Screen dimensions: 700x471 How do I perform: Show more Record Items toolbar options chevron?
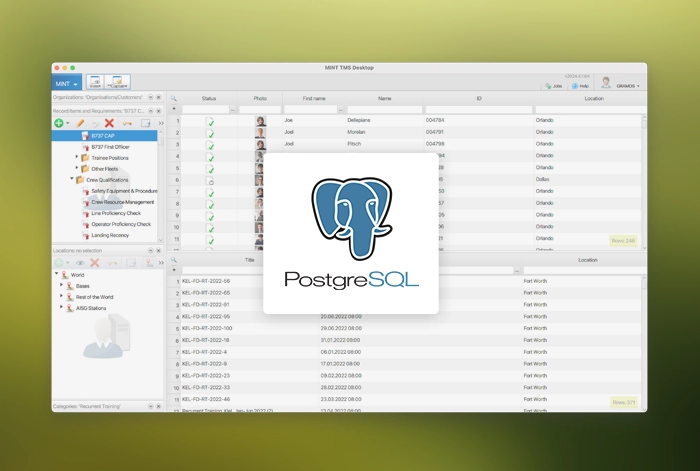pos(161,123)
